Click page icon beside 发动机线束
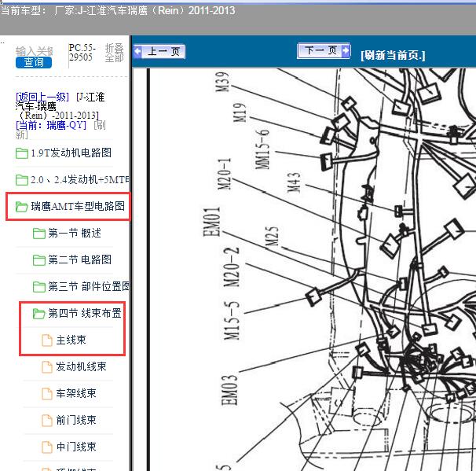The height and width of the screenshot is (471, 476). pos(47,367)
